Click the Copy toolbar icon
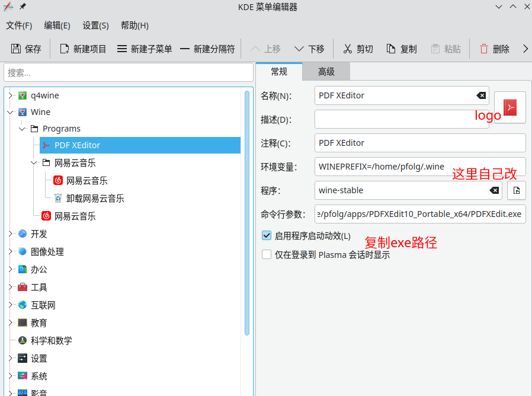Viewport: 532px width, 396px height. [x=391, y=49]
